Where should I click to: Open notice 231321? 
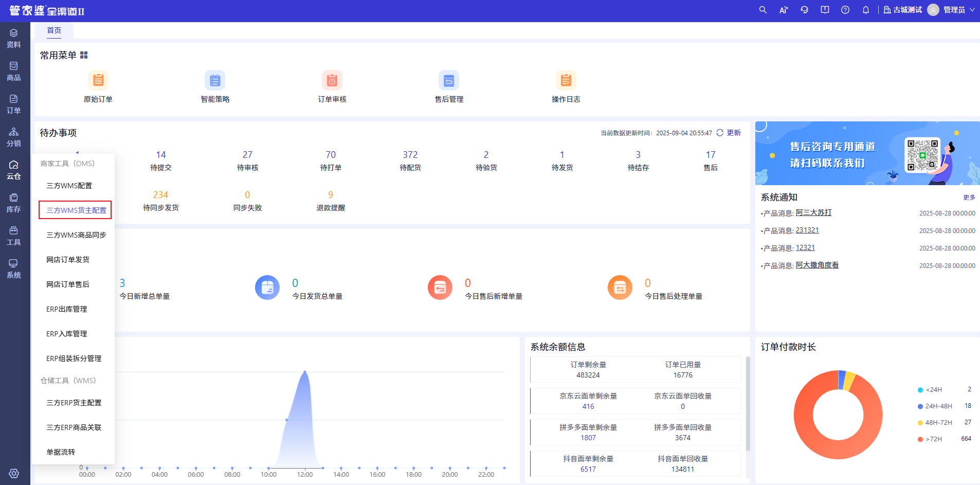807,230
